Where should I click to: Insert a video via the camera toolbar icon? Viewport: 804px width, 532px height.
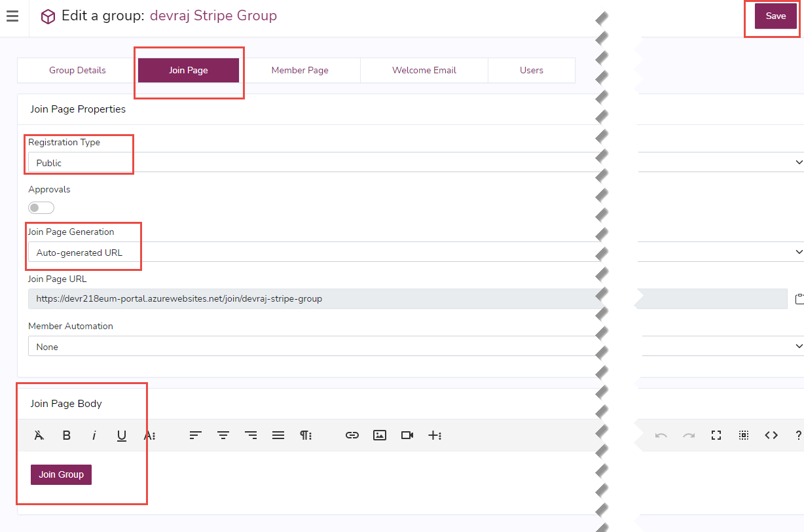tap(407, 435)
